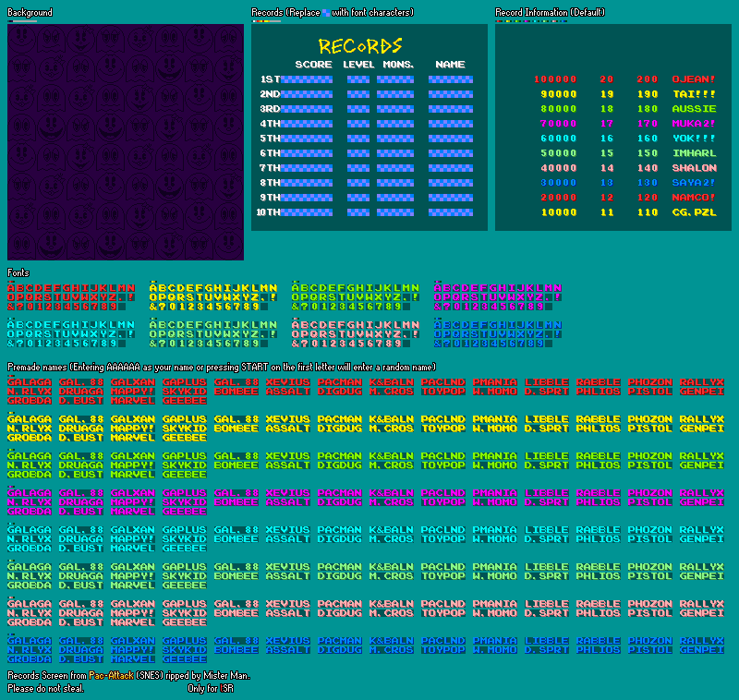Click the magenta MUKA2! default name

694,124
